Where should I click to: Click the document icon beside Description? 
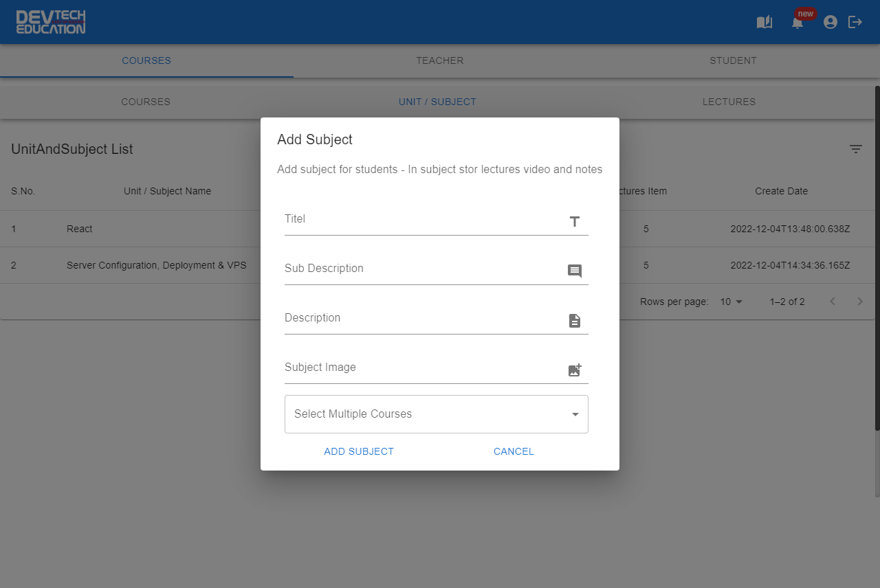(575, 320)
